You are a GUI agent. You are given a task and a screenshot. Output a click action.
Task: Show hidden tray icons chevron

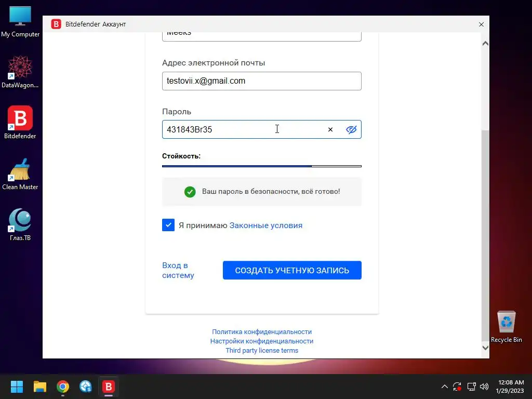click(445, 387)
